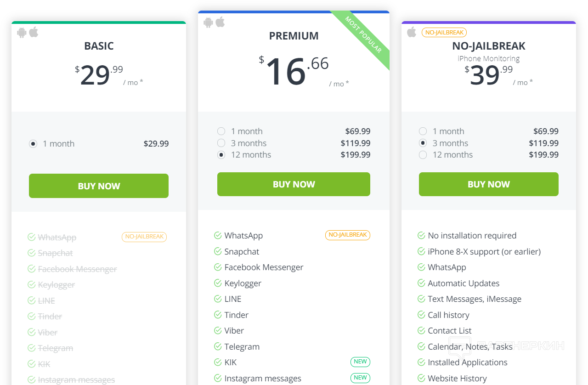Click the checkmark icon next to Premium WhatsApp

[x=218, y=236]
